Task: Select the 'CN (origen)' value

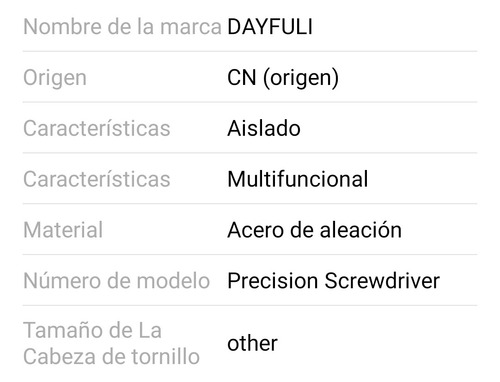Action: coord(283,79)
